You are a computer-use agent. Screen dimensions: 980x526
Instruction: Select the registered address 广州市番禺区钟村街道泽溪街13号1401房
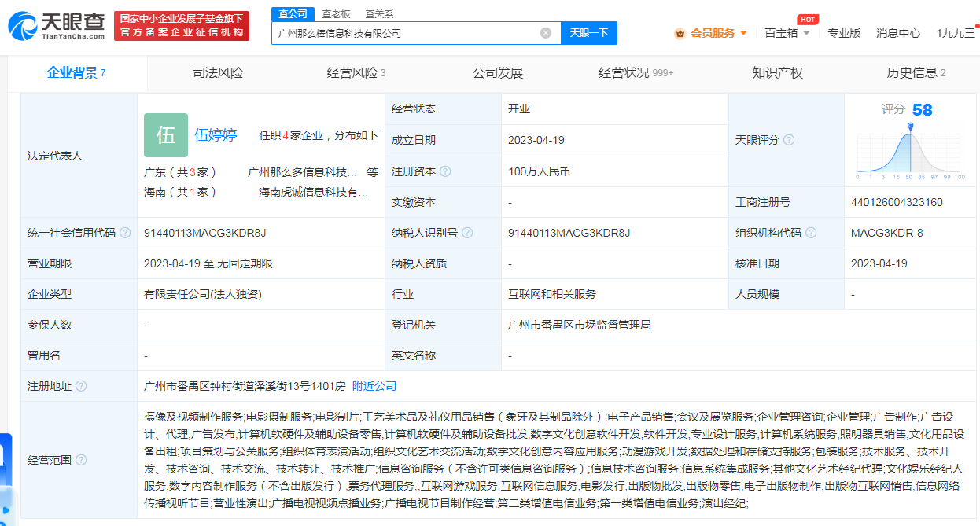point(245,386)
